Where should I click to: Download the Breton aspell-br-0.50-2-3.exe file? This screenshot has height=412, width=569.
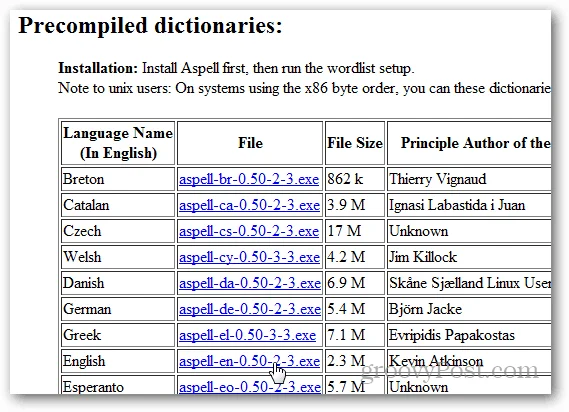(249, 179)
